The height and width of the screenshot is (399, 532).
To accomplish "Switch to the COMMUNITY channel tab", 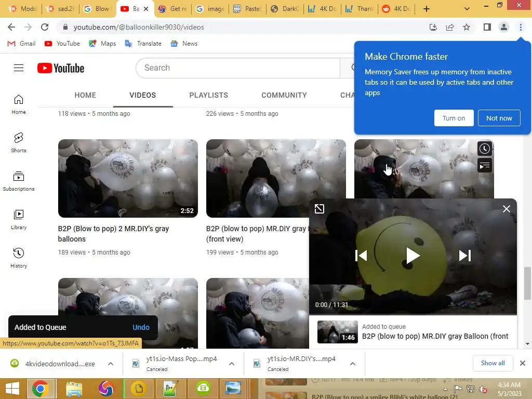I will (x=284, y=96).
